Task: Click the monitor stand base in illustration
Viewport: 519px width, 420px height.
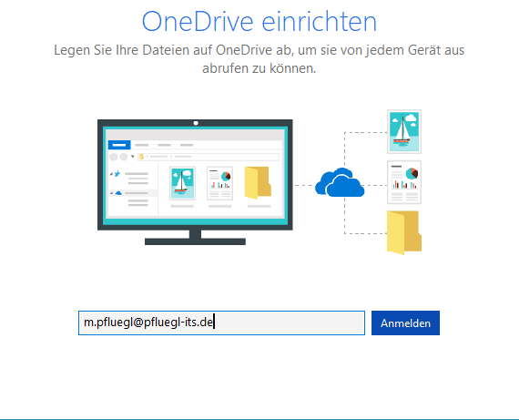Action: pyautogui.click(x=195, y=241)
